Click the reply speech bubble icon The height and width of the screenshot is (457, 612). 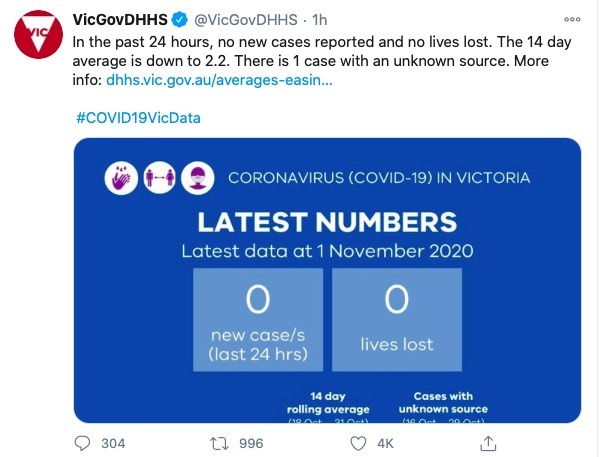pos(82,443)
